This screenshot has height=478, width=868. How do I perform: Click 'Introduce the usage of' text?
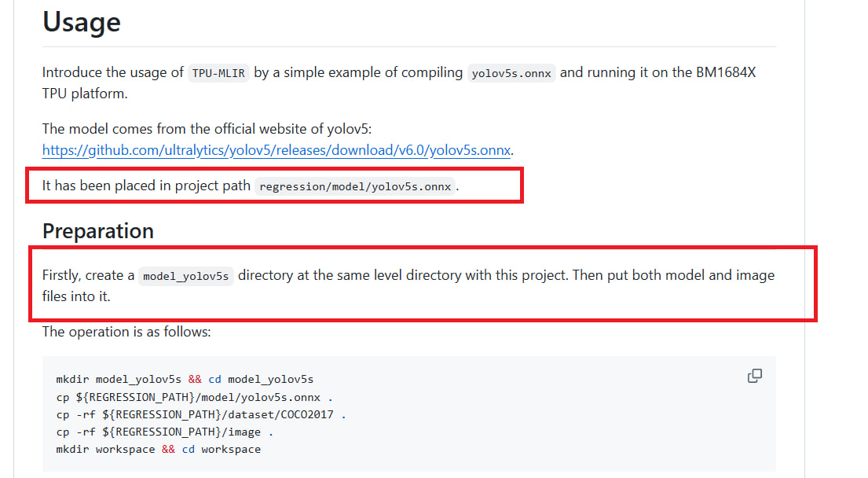click(x=112, y=72)
